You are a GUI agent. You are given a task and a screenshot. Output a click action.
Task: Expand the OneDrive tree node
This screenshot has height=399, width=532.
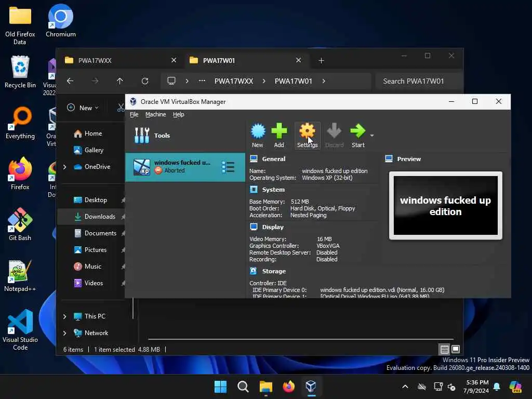click(x=64, y=167)
